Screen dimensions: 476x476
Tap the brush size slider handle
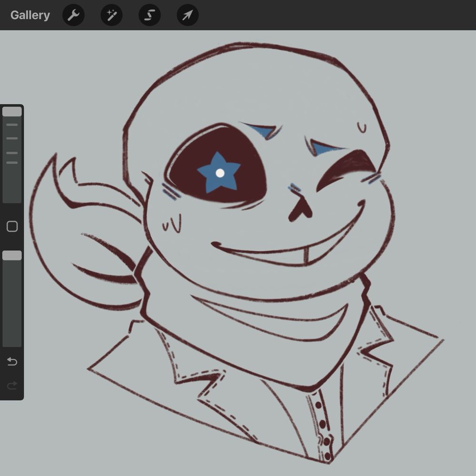tap(12, 111)
